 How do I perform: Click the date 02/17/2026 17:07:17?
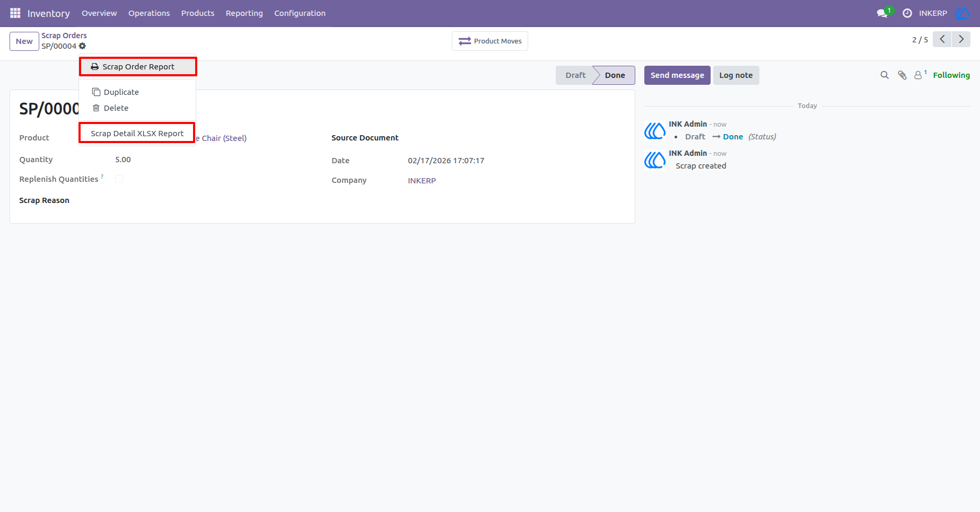coord(446,161)
